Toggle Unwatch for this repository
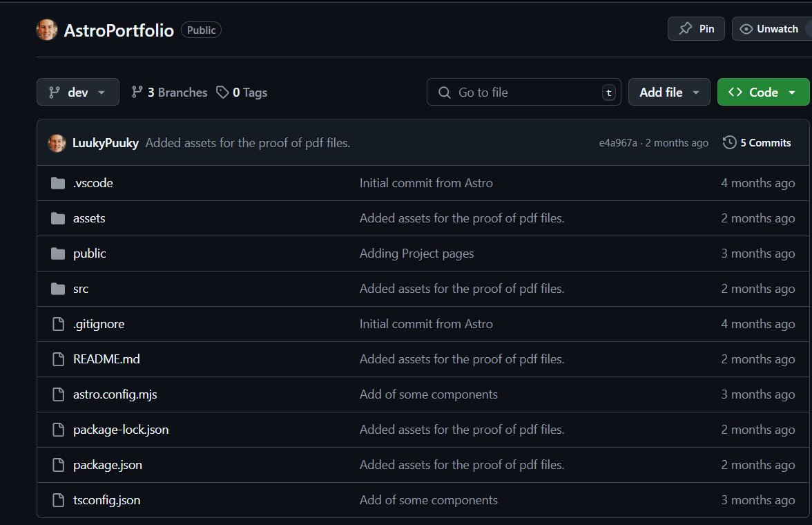The image size is (812, 525). (770, 29)
